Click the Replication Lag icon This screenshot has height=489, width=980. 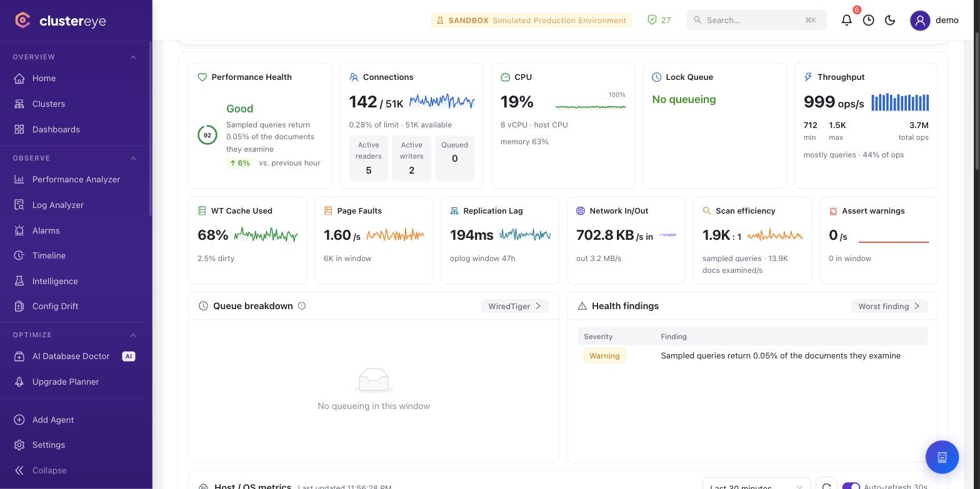point(454,211)
